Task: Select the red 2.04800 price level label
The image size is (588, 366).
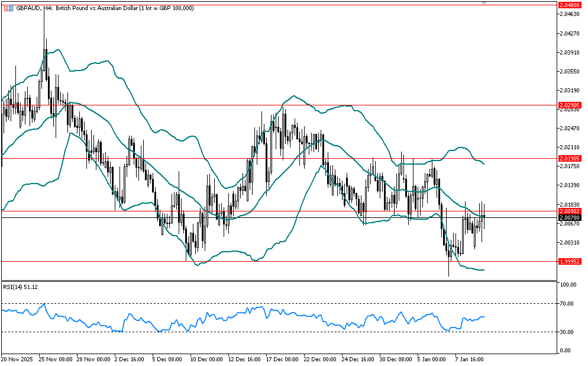Action: point(570,4)
